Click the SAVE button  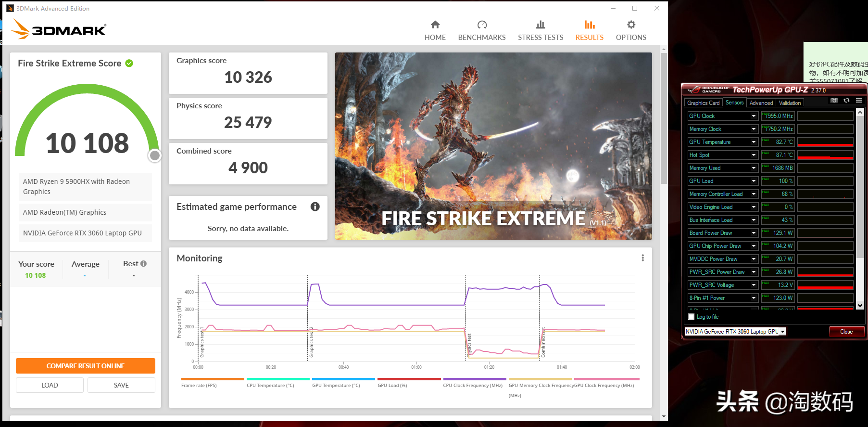click(121, 385)
